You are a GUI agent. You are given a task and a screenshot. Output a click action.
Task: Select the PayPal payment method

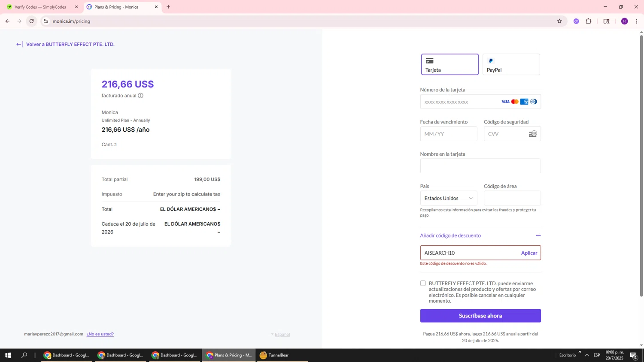(x=511, y=64)
